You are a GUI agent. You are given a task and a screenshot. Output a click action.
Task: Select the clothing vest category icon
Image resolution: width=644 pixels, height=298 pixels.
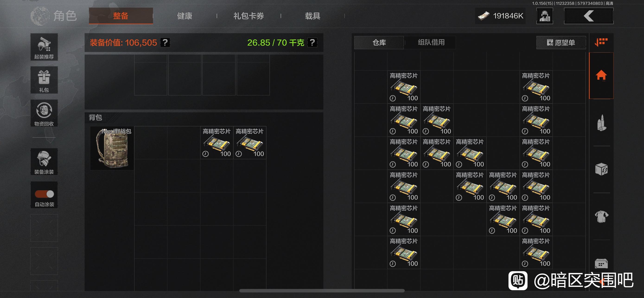coord(601,217)
